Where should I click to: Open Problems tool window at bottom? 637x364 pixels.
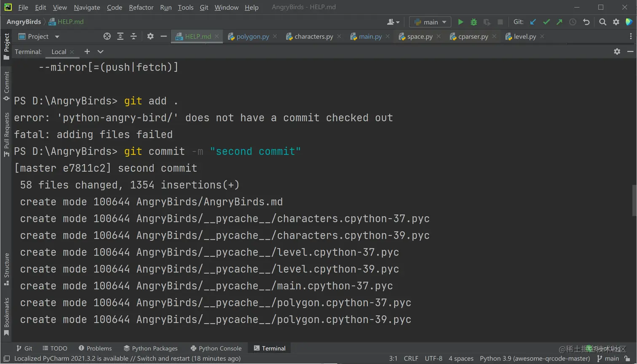[95, 348]
